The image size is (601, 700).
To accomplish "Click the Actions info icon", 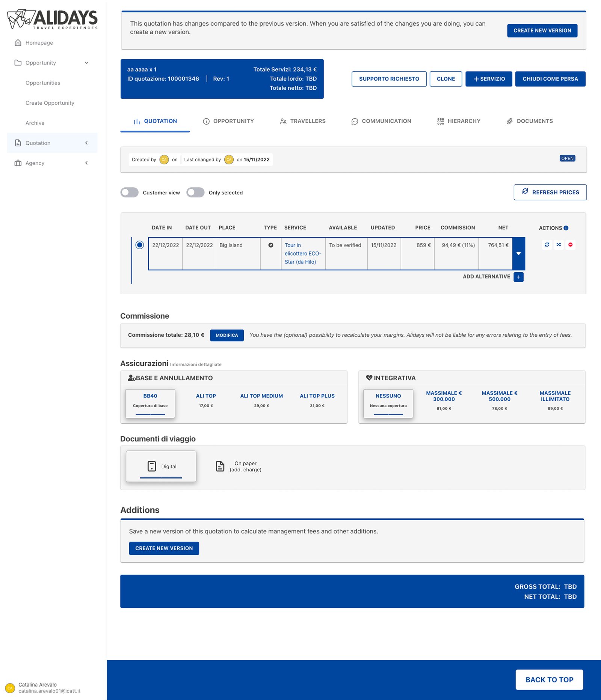I will tap(566, 228).
